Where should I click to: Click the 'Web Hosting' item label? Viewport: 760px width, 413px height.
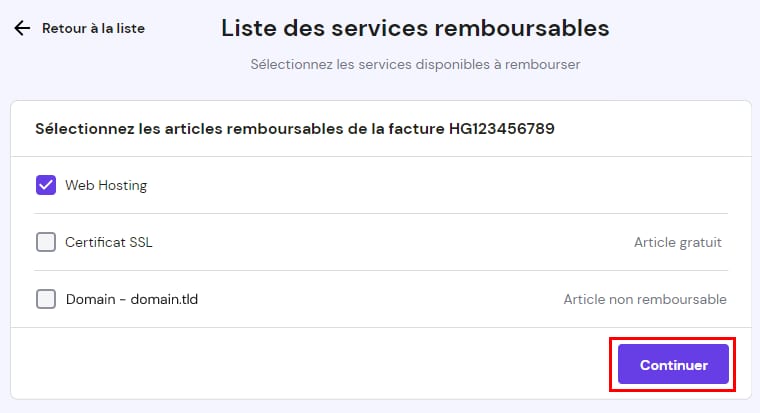coord(106,185)
